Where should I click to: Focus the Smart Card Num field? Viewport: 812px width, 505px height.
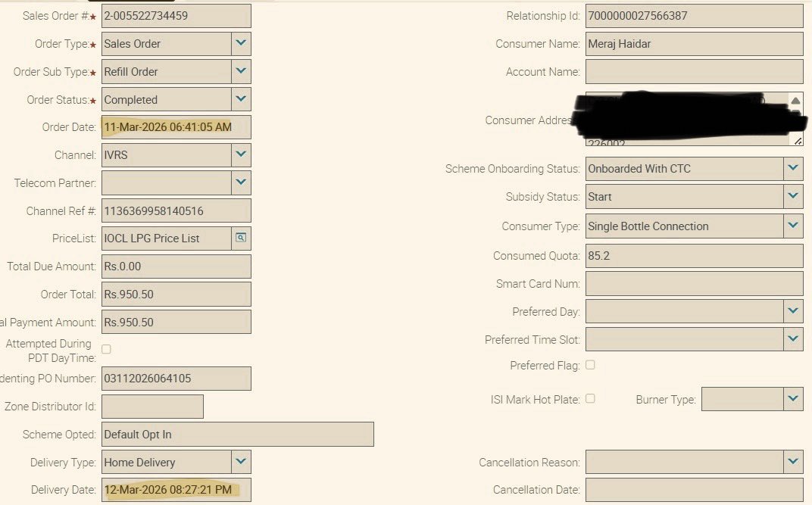coord(694,284)
